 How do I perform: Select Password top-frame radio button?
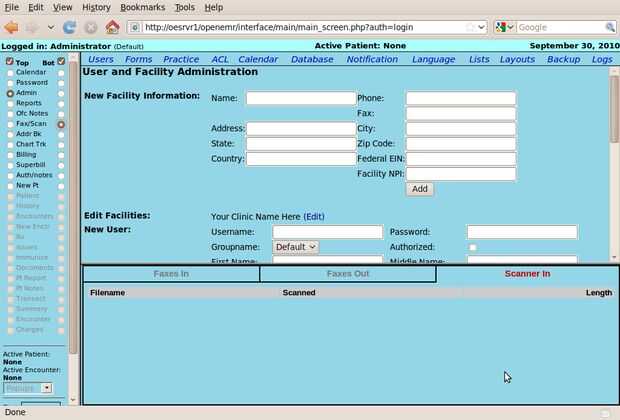[x=10, y=83]
